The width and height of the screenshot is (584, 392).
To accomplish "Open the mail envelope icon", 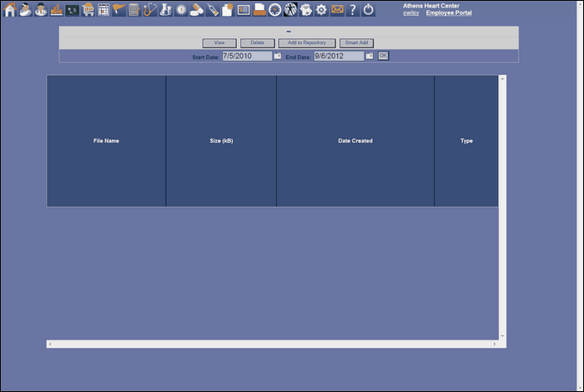I will (337, 10).
